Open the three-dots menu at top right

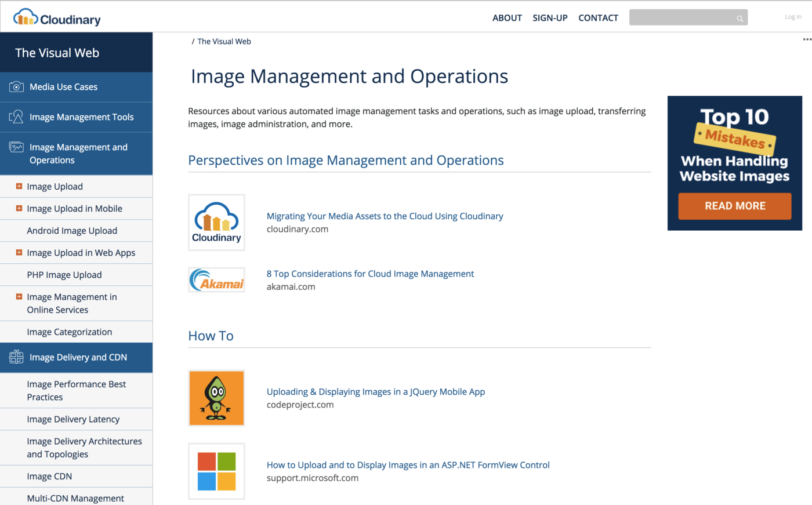pos(807,39)
